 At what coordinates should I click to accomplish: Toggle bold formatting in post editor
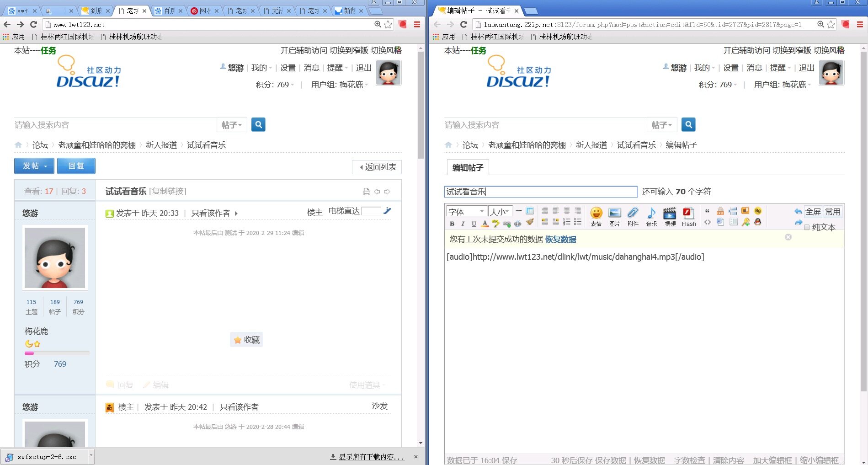(452, 224)
